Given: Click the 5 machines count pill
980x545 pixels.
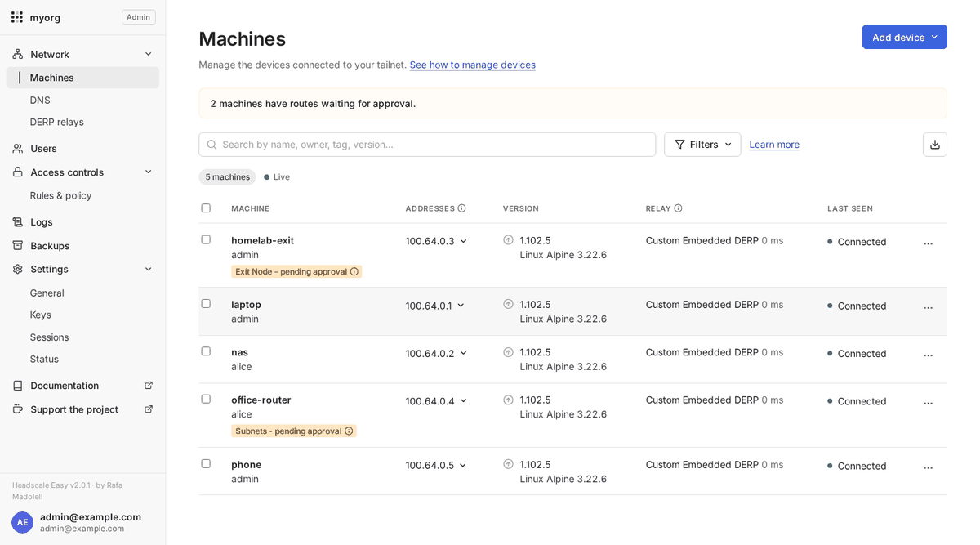Looking at the screenshot, I should [227, 177].
